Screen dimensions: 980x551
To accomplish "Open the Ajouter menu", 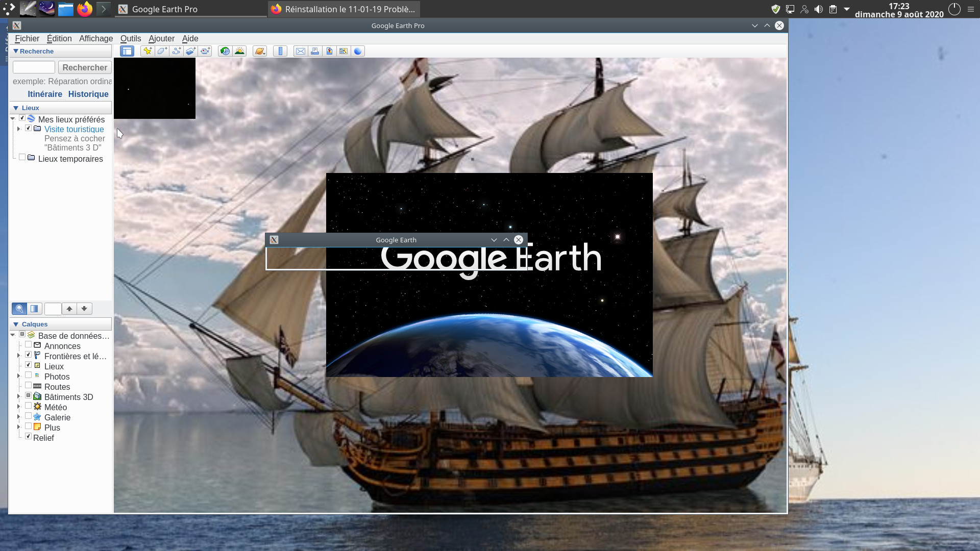I will [x=161, y=38].
